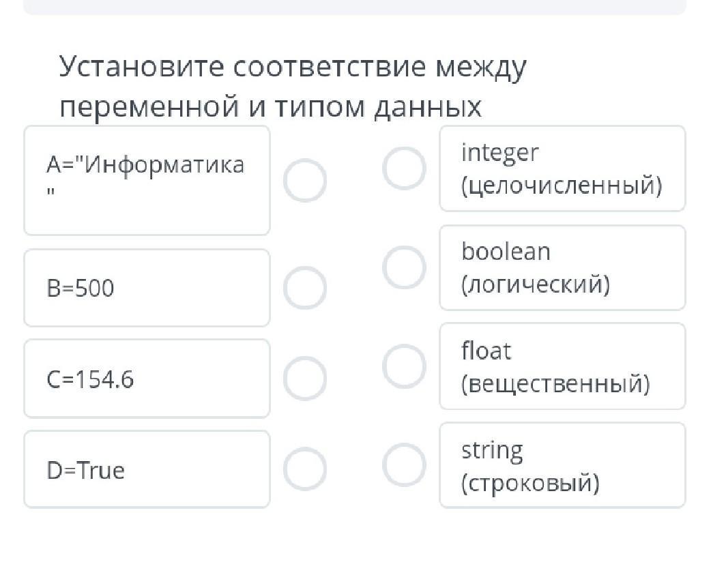Click the D=True variable card
711x588 pixels.
(x=147, y=469)
